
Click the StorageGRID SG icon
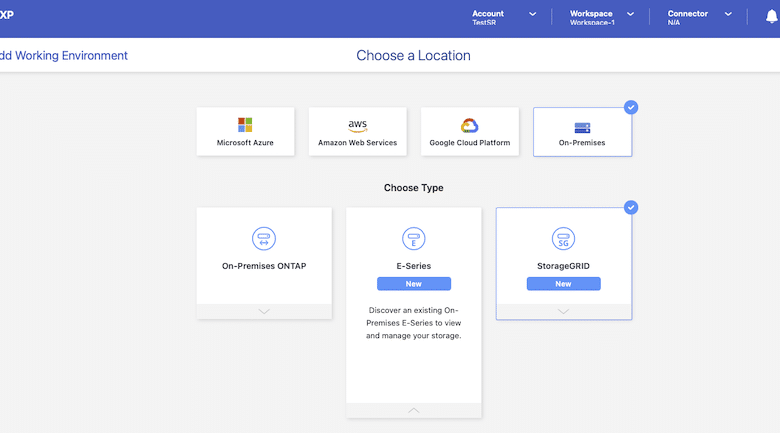(563, 238)
